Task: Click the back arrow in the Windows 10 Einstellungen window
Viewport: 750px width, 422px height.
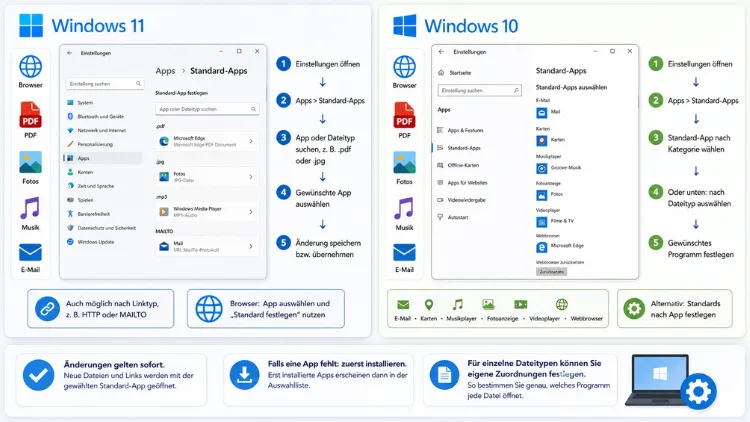Action: click(x=441, y=52)
